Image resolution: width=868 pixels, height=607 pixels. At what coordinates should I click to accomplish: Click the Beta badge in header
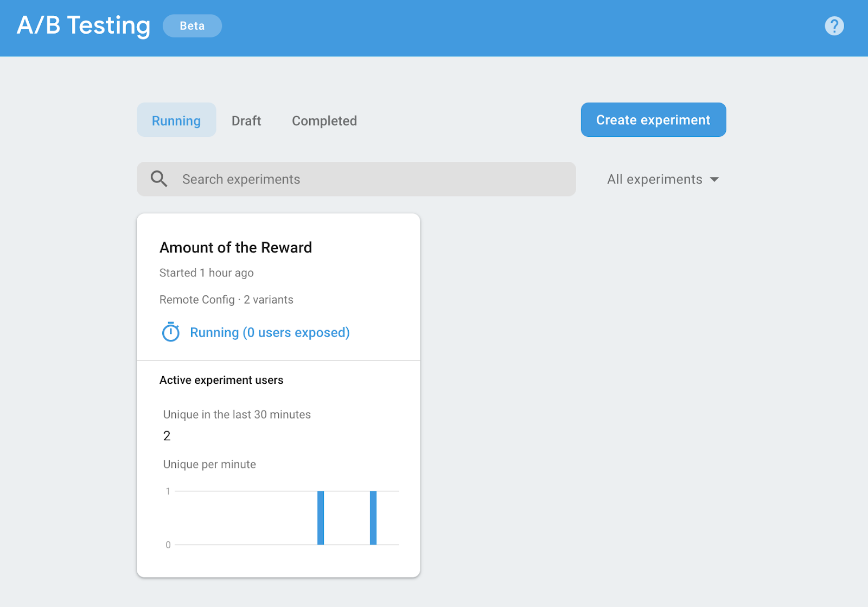[x=192, y=26]
